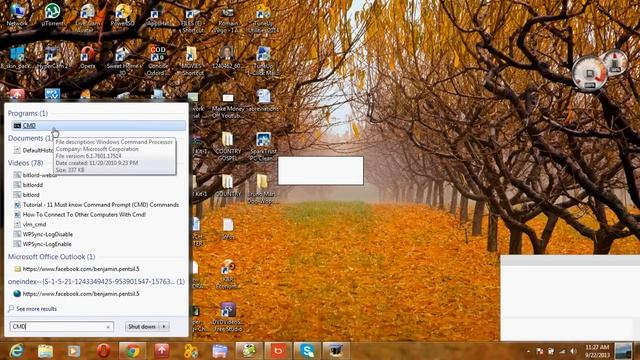Select the HyperCam 2 desktop icon
The height and width of the screenshot is (360, 640).
(52, 57)
